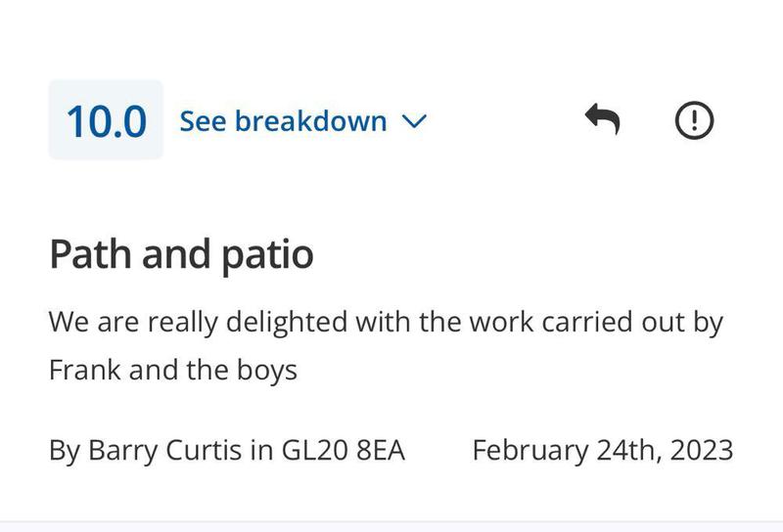Open the See breakdown link

pos(283,121)
